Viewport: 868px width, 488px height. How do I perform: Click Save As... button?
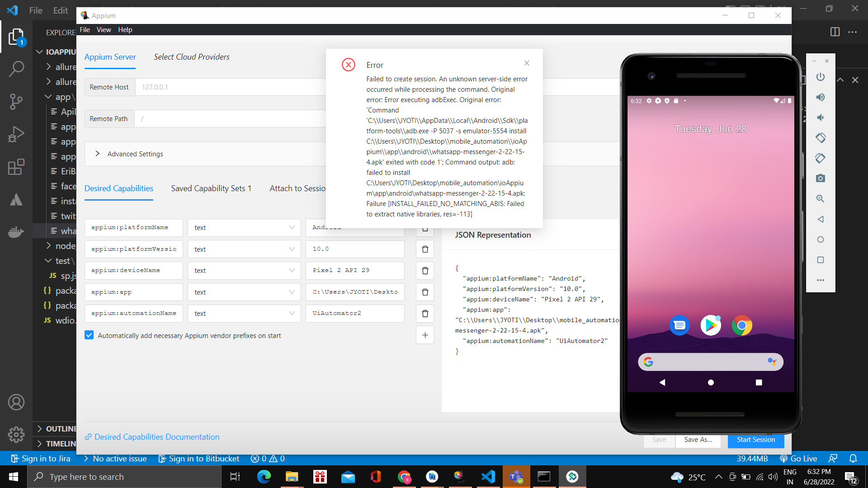698,440
